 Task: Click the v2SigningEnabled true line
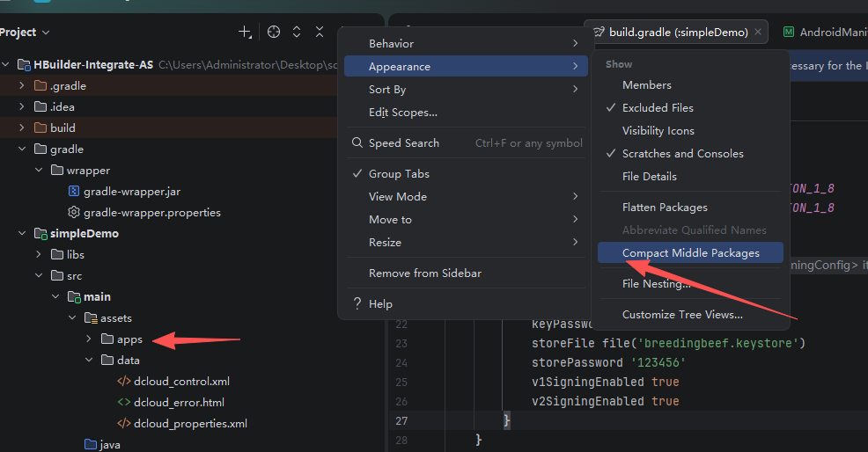(x=605, y=401)
